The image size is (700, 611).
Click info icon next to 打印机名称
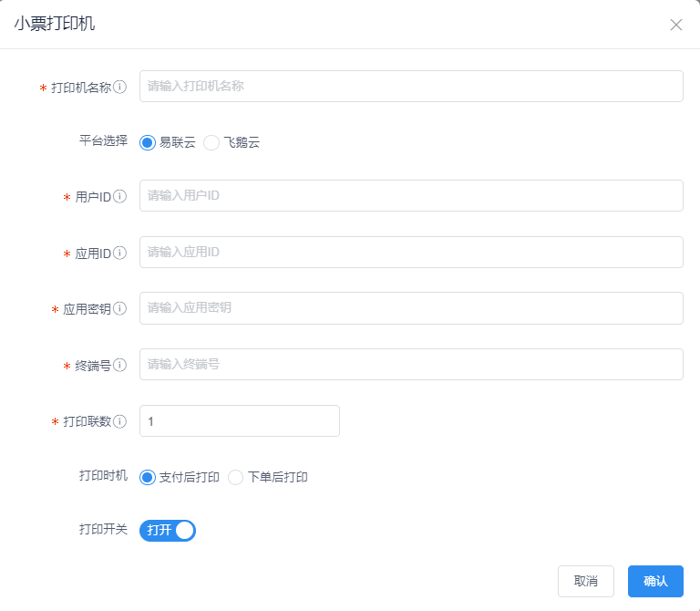tap(119, 87)
